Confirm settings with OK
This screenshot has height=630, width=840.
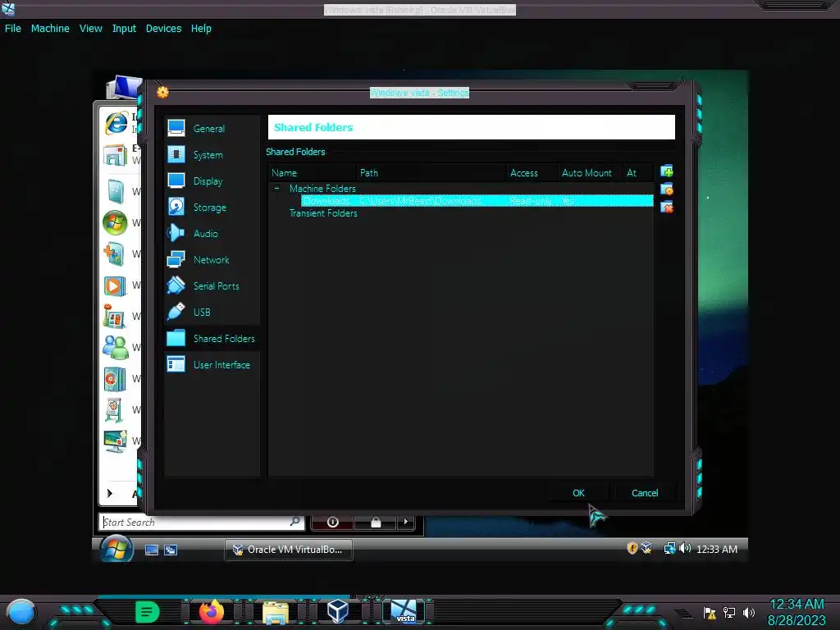coord(578,493)
